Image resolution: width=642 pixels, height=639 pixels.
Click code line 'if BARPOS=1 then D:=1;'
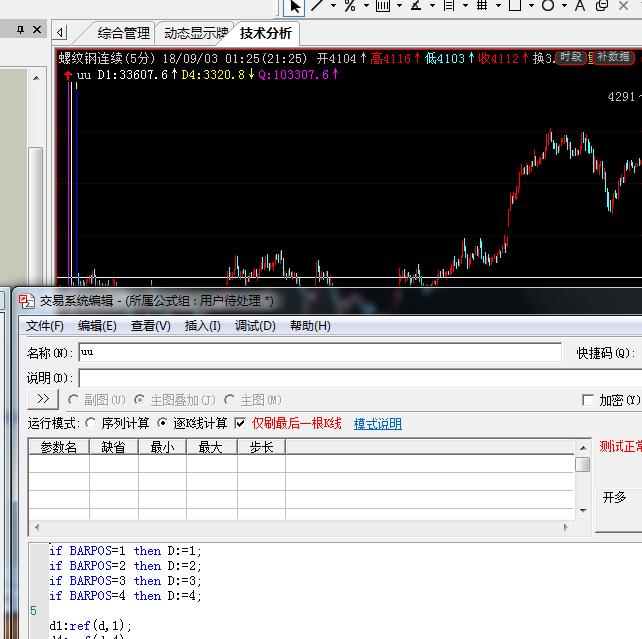click(x=125, y=551)
